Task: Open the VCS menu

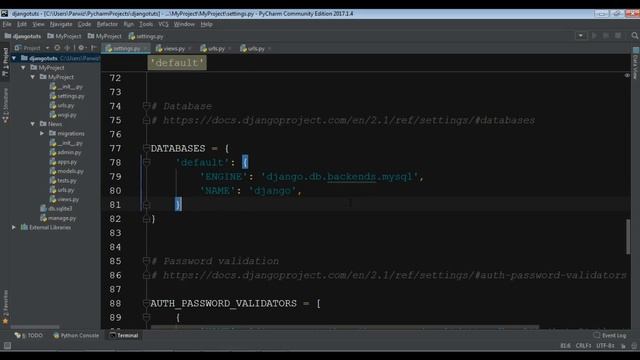Action: [163, 24]
